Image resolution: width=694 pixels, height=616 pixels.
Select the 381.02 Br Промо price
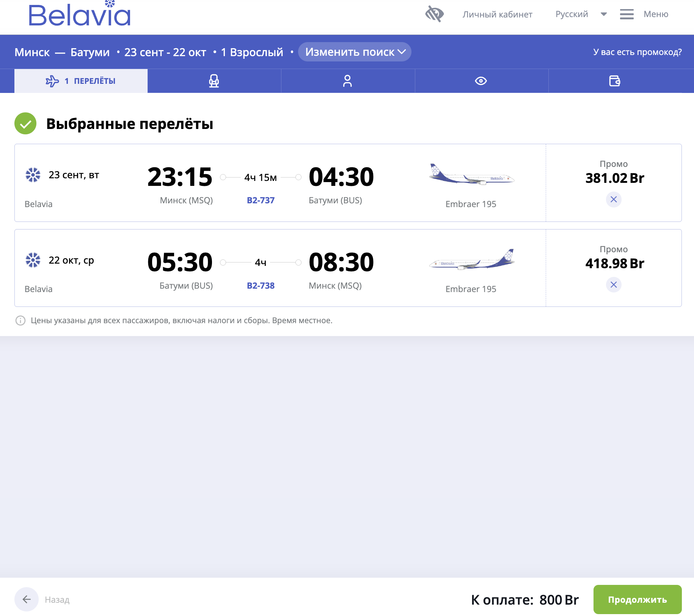pos(614,178)
